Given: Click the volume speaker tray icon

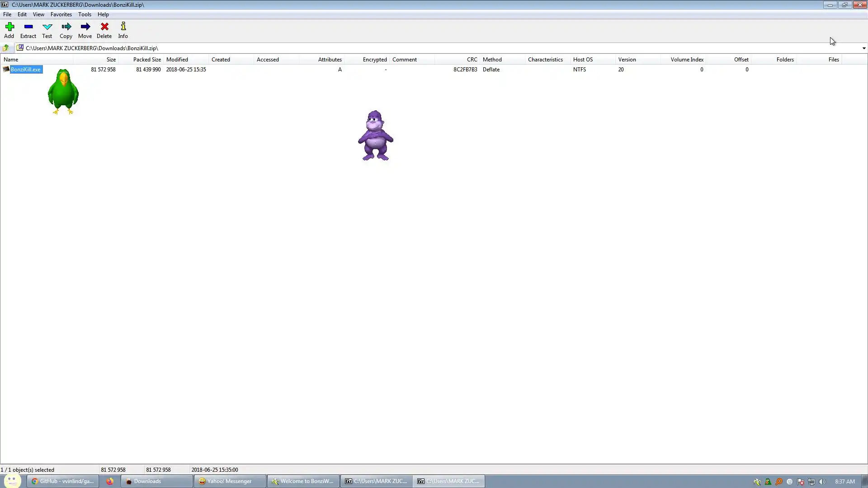Looking at the screenshot, I should [x=822, y=482].
